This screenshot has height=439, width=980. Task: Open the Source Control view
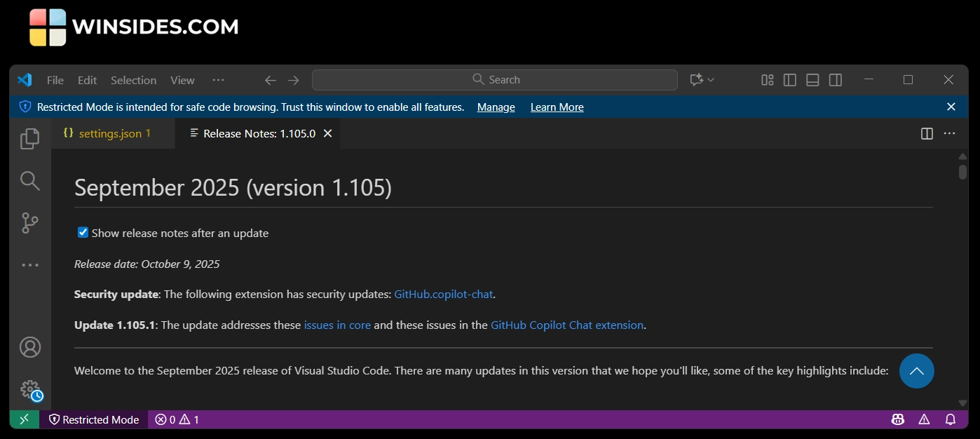[x=29, y=223]
